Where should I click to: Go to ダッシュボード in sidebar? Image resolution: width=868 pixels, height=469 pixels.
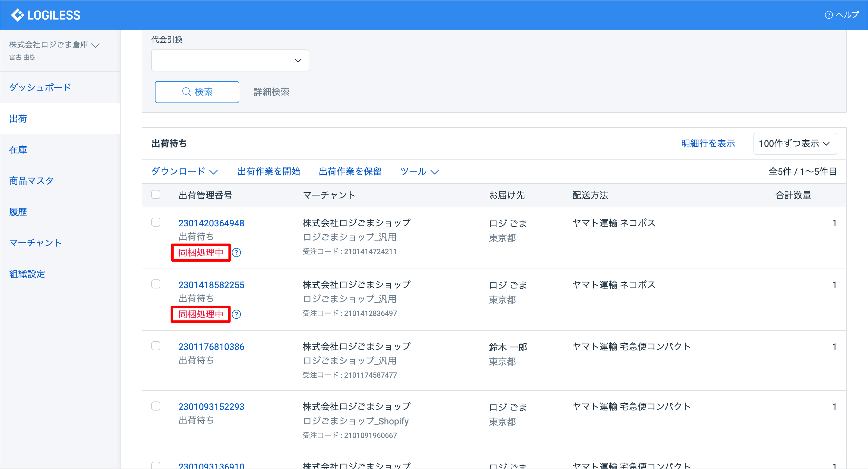click(40, 88)
